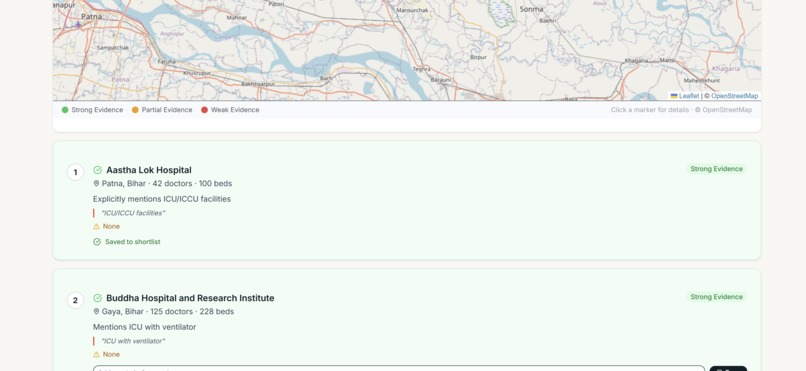
Task: Click the green check icon beside Aastha Lok Hospital
Action: click(x=98, y=170)
